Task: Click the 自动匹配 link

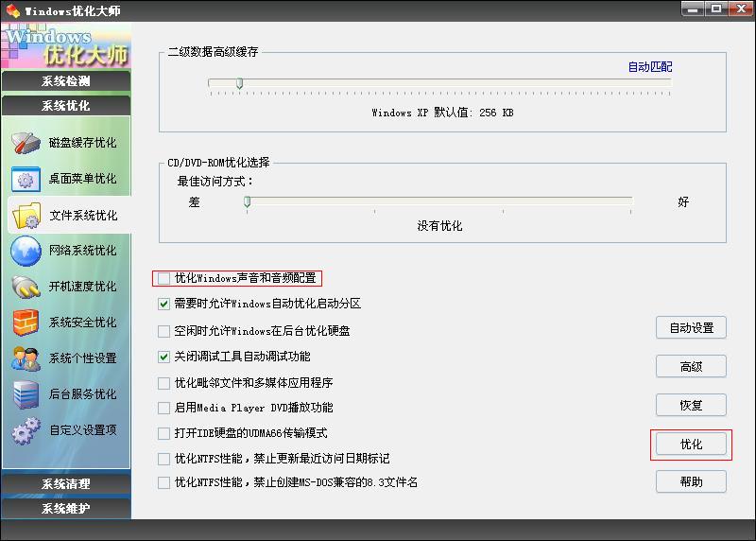Action: tap(650, 67)
